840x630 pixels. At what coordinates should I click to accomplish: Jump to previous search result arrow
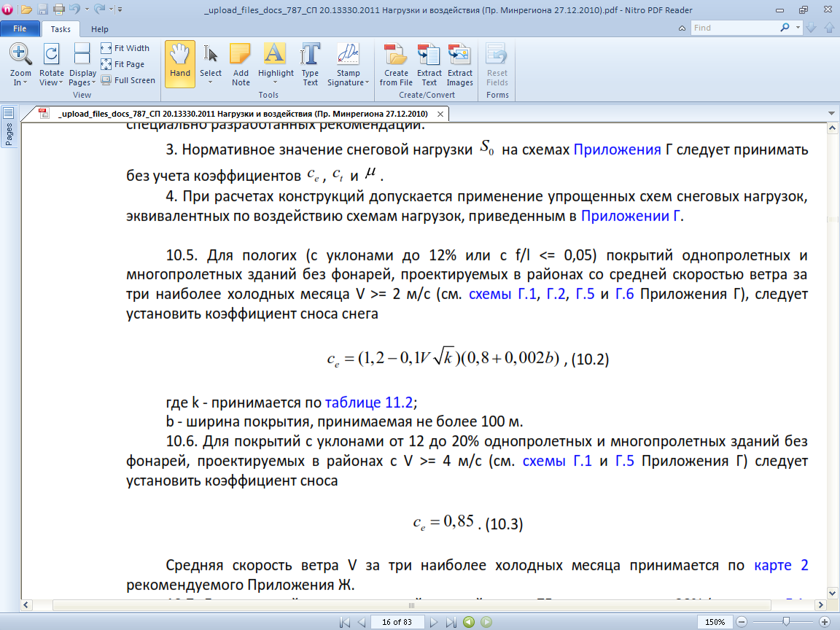point(829,28)
